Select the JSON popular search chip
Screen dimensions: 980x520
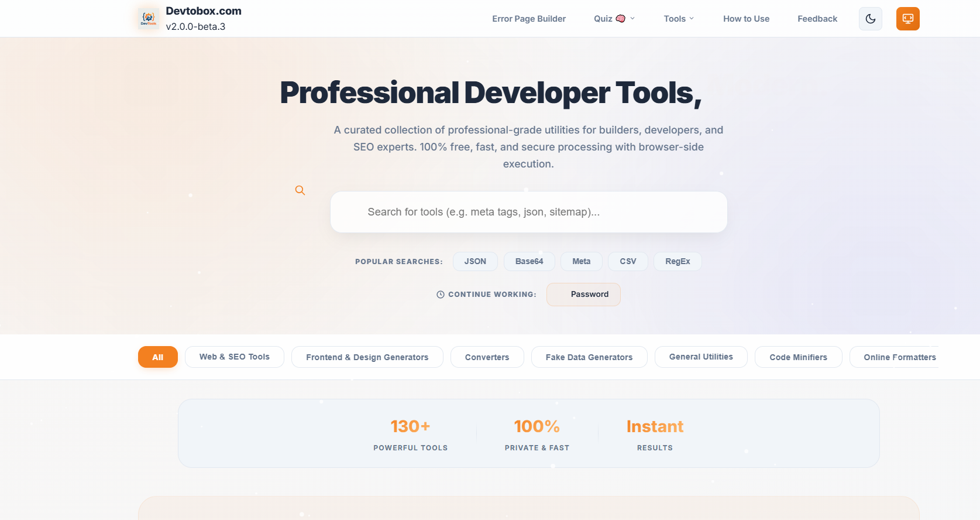click(475, 261)
